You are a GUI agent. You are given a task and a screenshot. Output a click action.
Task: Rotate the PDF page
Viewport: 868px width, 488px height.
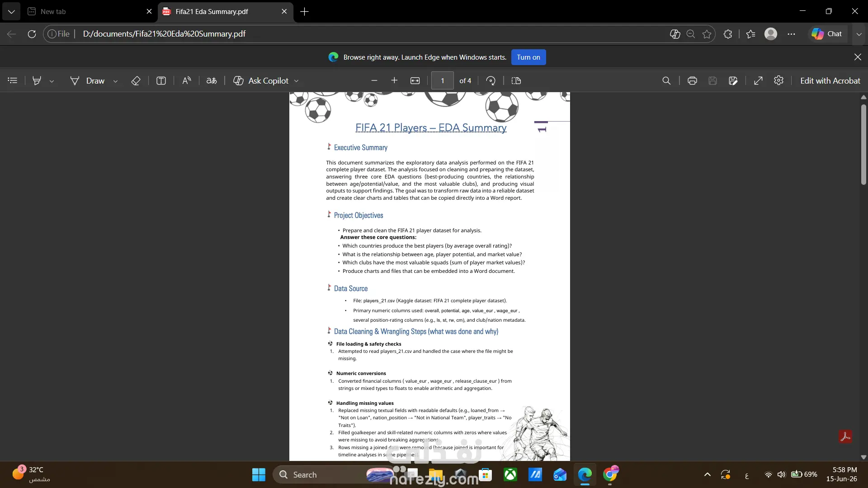coord(491,80)
